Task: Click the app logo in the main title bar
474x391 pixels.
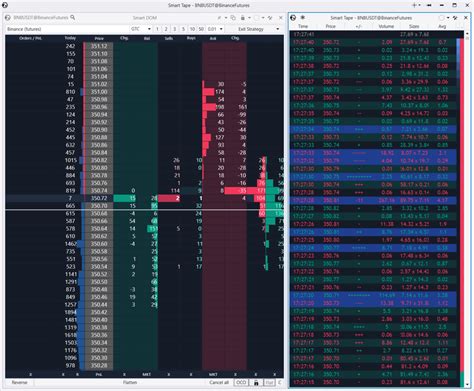Action: click(5, 5)
